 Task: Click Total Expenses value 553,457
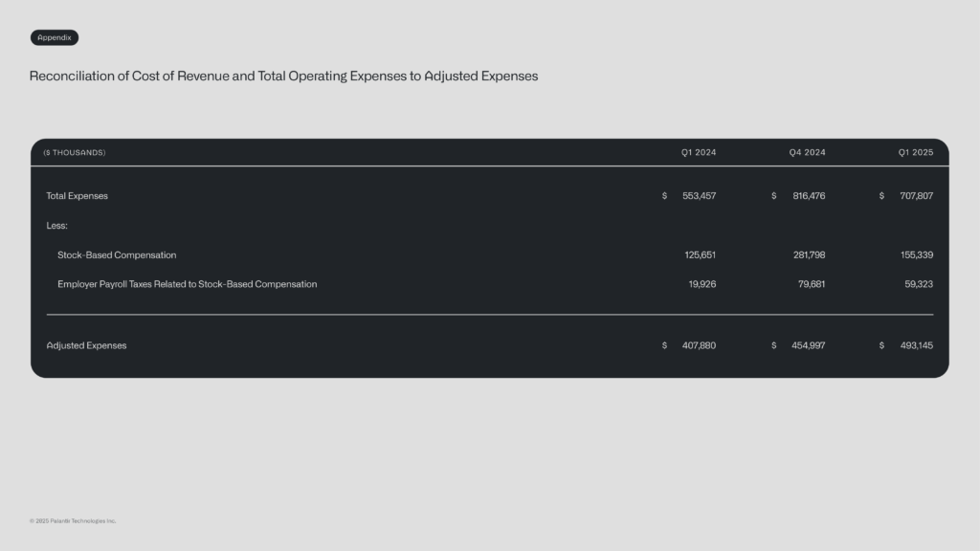coord(699,195)
